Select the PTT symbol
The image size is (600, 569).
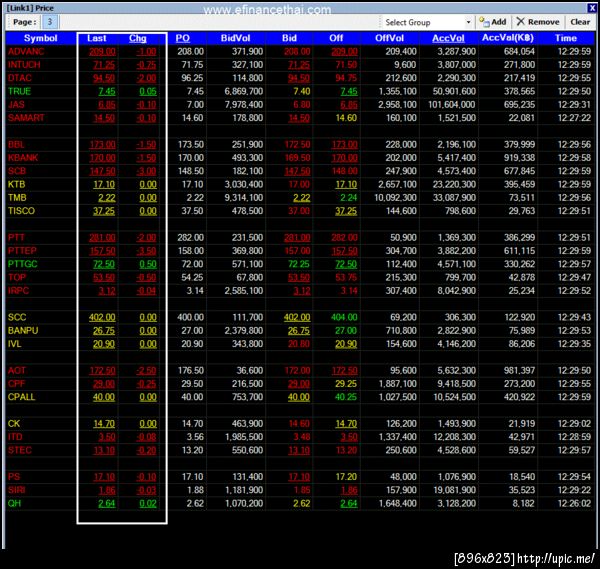pos(16,238)
